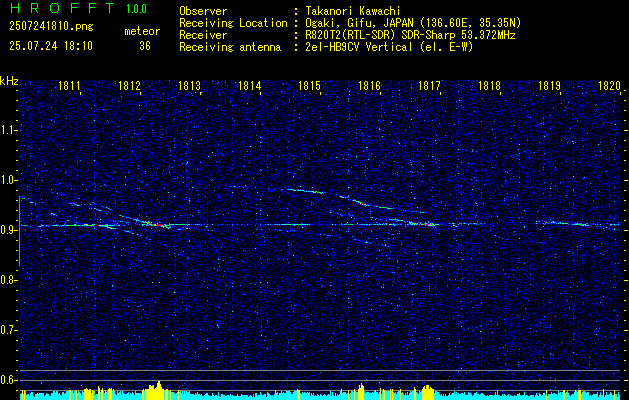
Task: Click the 1.0 kHz frequency label
Action: (x=8, y=180)
